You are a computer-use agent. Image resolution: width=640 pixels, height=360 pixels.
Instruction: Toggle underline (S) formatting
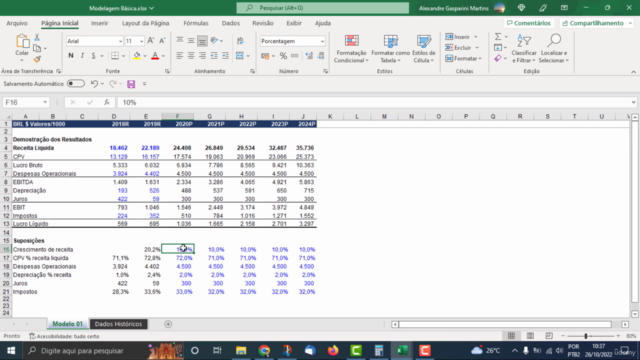click(93, 56)
